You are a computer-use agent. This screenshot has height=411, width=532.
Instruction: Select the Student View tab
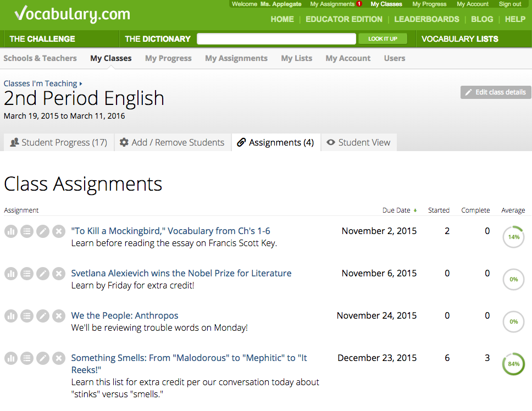click(358, 142)
